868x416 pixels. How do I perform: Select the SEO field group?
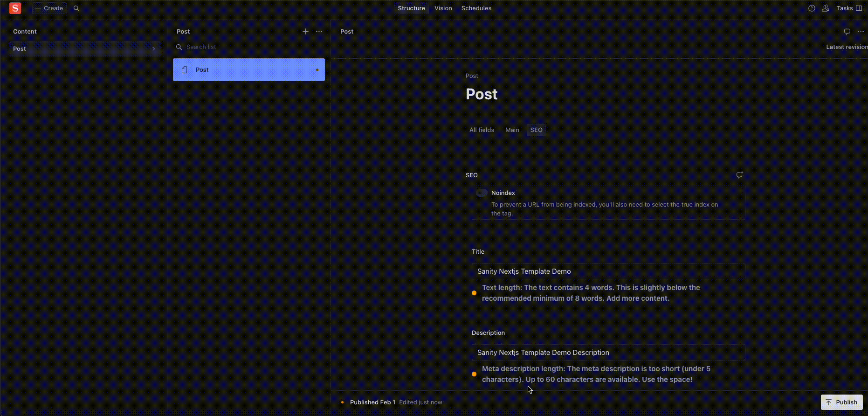pos(536,130)
